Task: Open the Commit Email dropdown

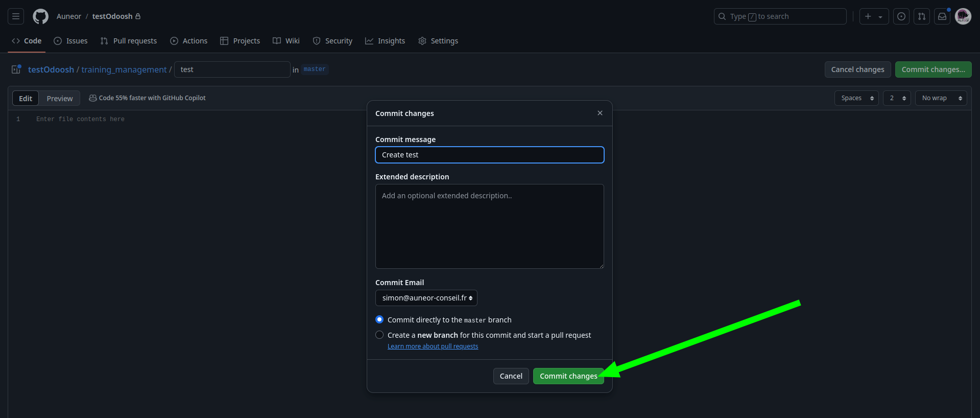Action: pyautogui.click(x=426, y=298)
